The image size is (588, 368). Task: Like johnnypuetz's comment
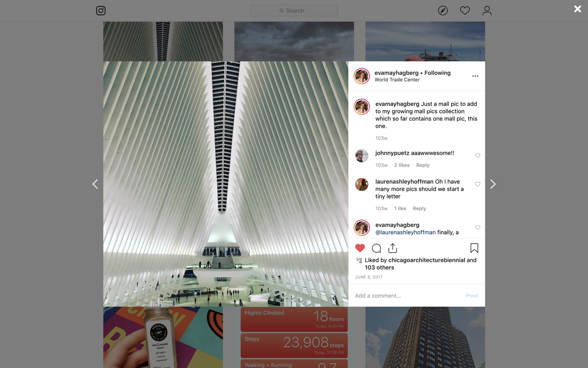click(x=477, y=155)
